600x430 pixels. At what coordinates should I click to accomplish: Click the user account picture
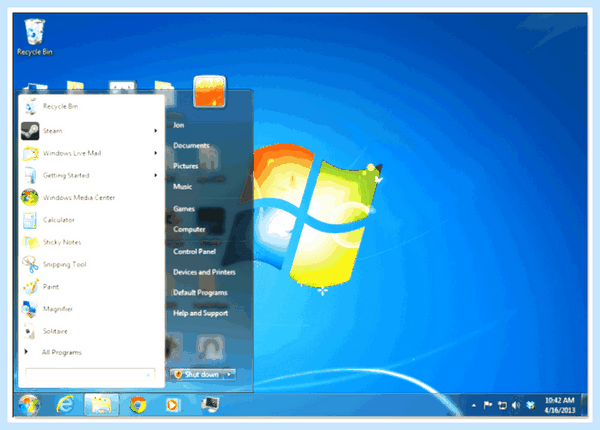click(209, 91)
